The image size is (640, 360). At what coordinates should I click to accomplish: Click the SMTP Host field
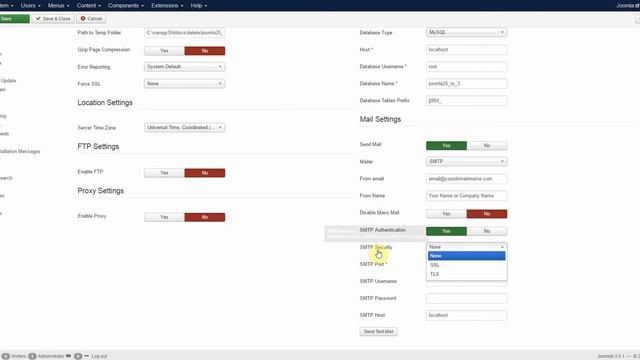point(467,316)
